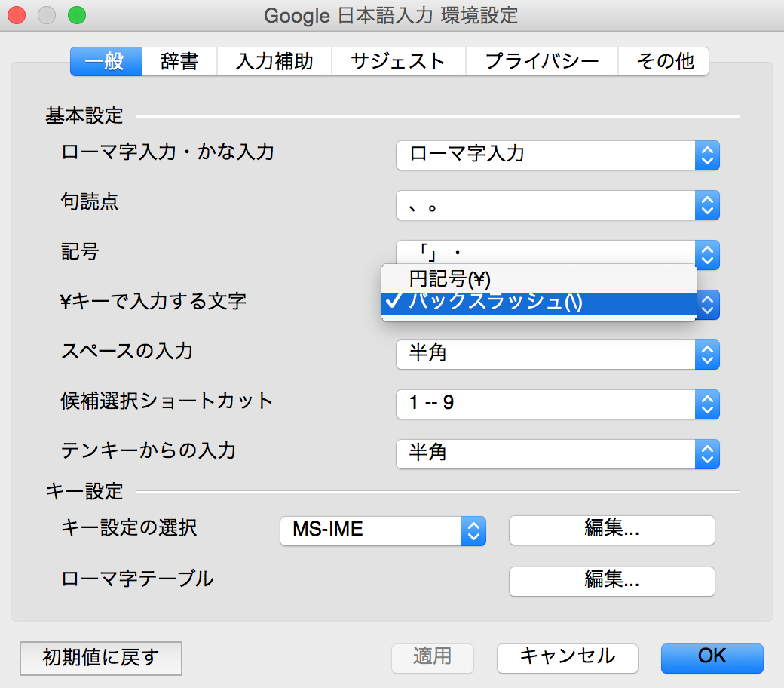The image size is (784, 688).
Task: Click stepper arrows of テンキーからの入力 dropdown
Action: coord(707,454)
